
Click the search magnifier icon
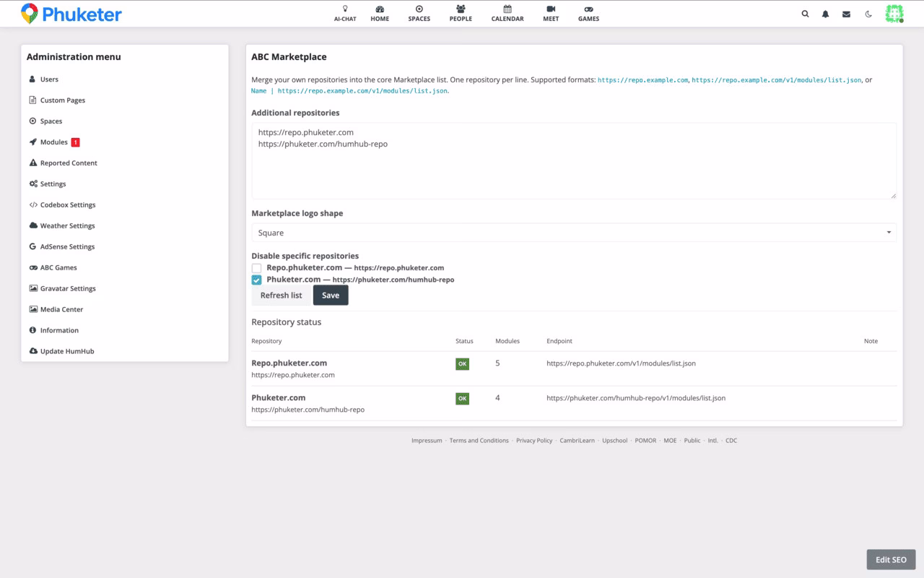(806, 14)
